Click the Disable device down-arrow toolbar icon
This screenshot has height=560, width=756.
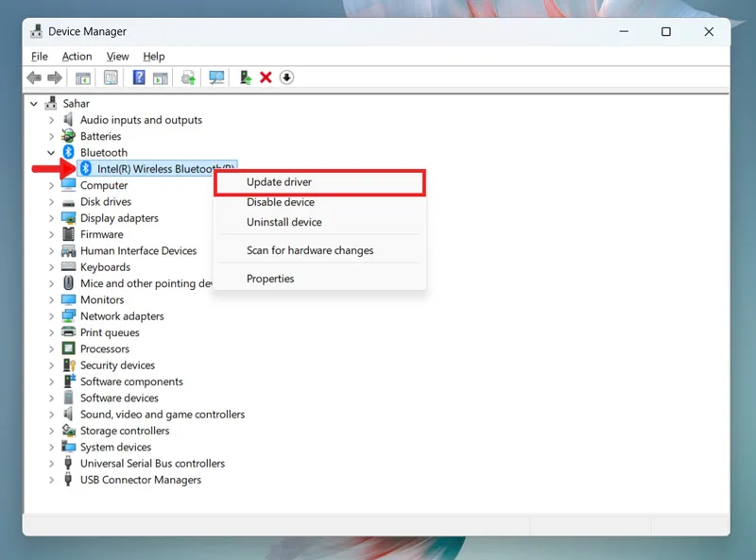click(x=286, y=77)
